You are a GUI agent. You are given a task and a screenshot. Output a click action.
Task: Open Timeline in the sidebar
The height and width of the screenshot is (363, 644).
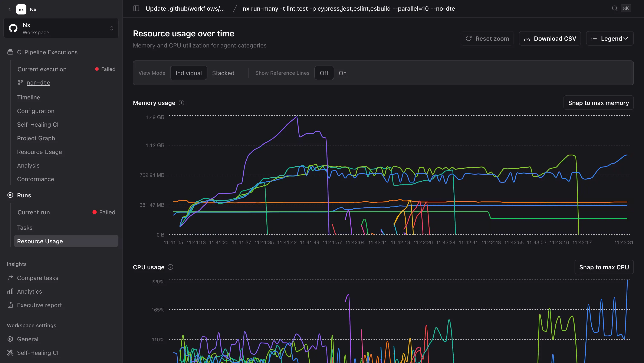tap(29, 97)
